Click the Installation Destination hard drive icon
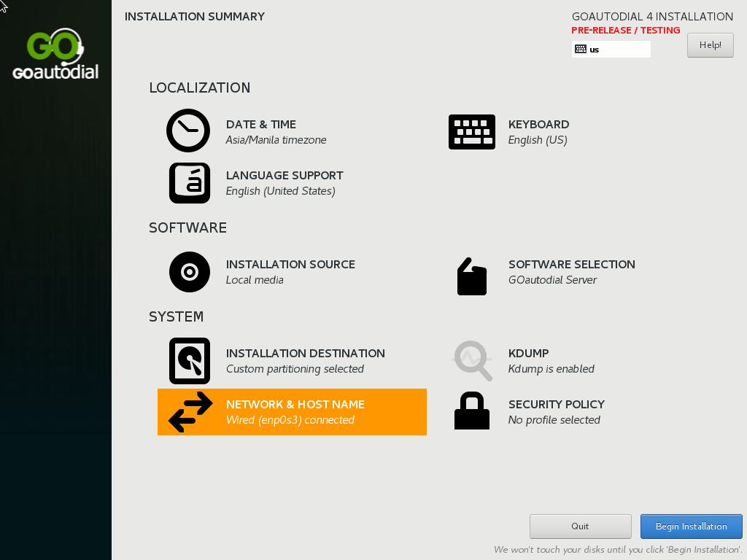Image resolution: width=747 pixels, height=560 pixels. pos(190,361)
